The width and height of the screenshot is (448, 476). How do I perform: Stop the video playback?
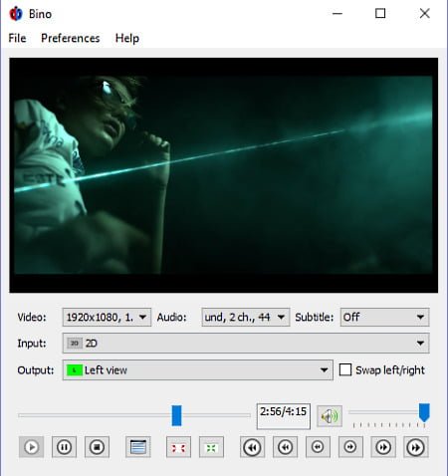(97, 447)
